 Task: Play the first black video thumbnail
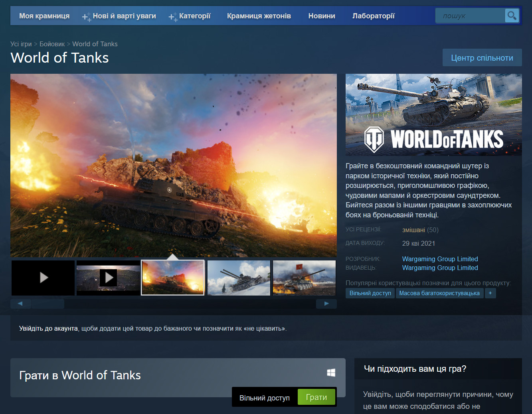43,278
